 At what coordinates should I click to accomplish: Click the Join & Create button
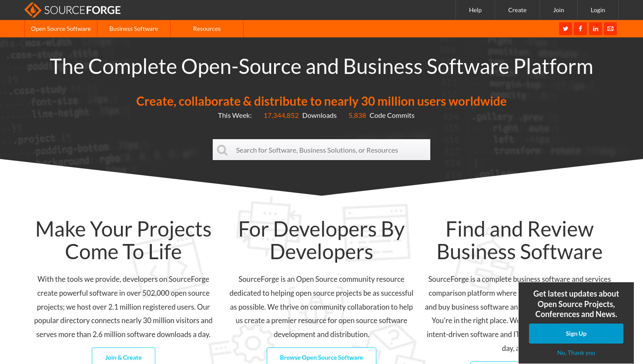pyautogui.click(x=124, y=357)
